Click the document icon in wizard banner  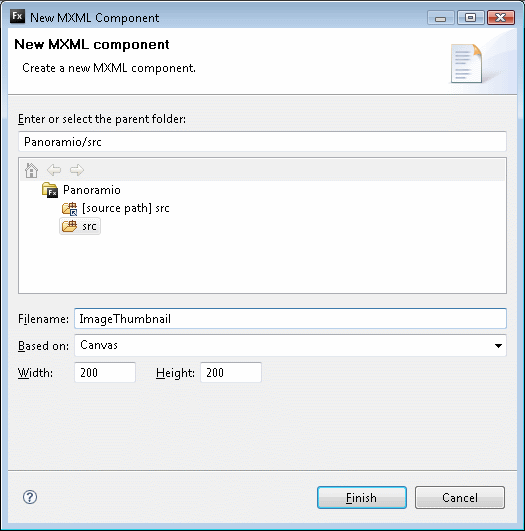[x=466, y=64]
